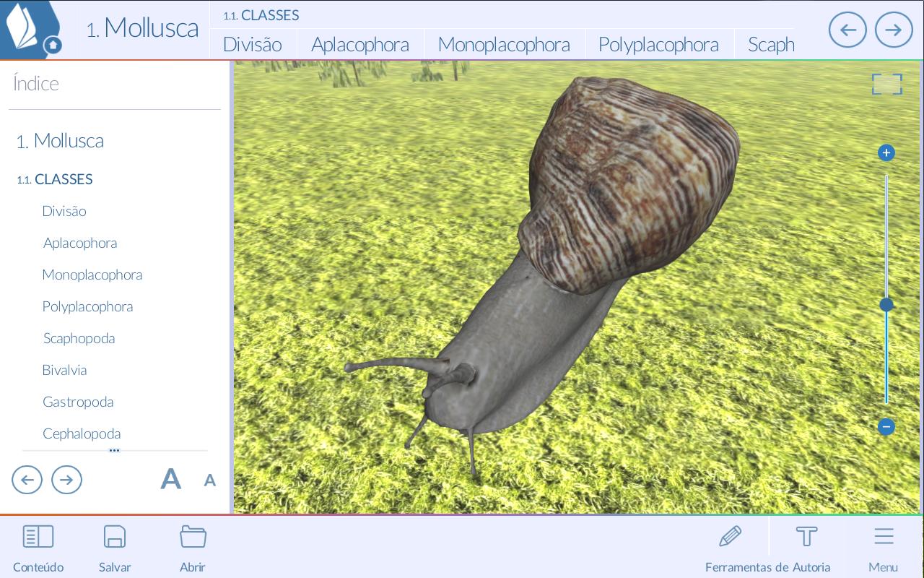
Task: Zoom in with the plus button
Action: (886, 153)
